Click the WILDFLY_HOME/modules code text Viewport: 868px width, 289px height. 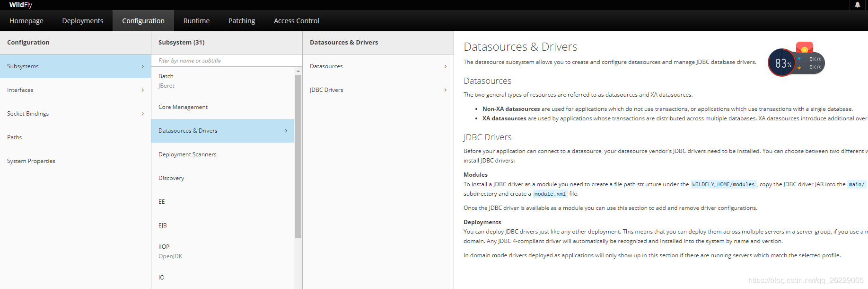tap(723, 184)
